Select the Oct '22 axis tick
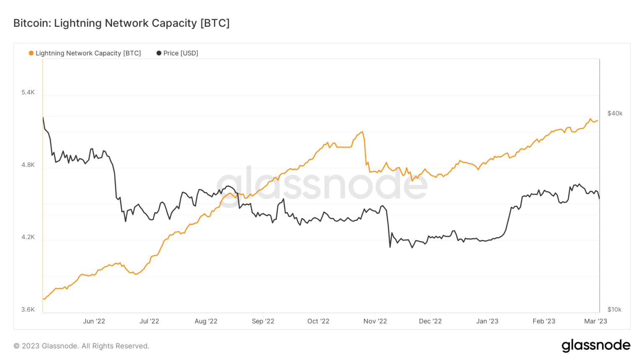 (318, 321)
